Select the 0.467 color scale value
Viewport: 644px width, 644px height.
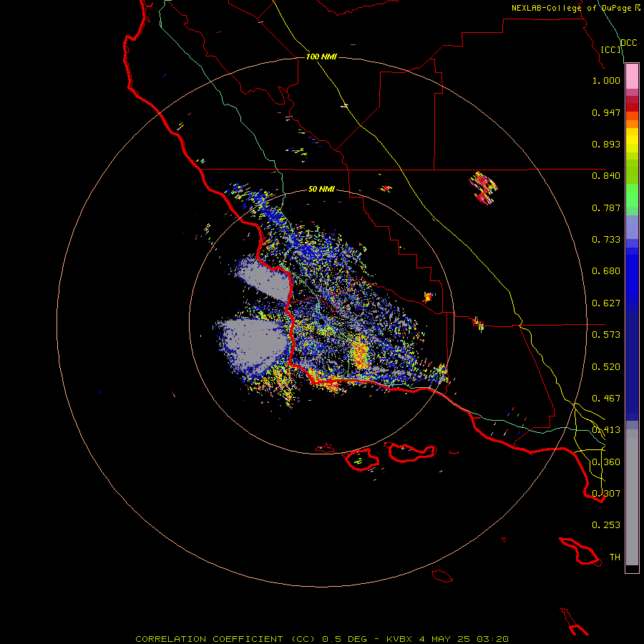(x=606, y=399)
